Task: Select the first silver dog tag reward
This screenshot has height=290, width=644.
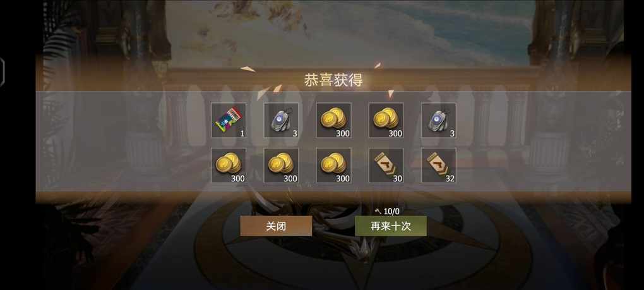Action: 281,120
